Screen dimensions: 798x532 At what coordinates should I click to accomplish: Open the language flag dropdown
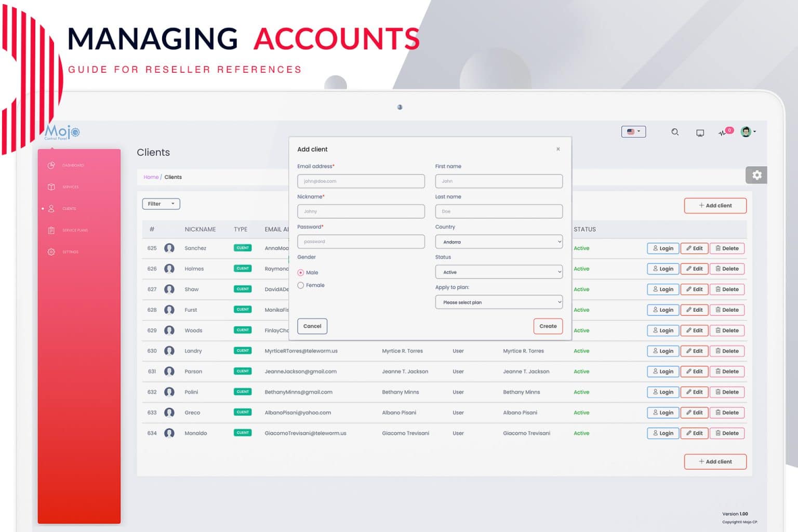tap(634, 132)
